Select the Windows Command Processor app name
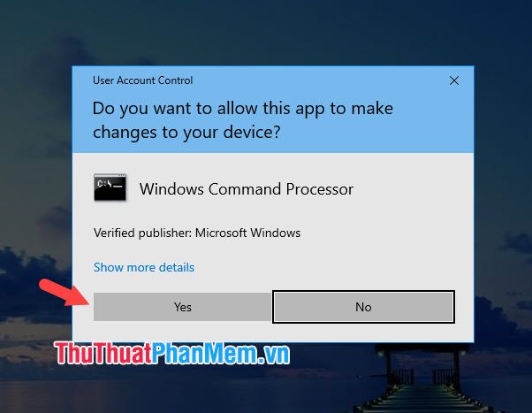 [247, 189]
